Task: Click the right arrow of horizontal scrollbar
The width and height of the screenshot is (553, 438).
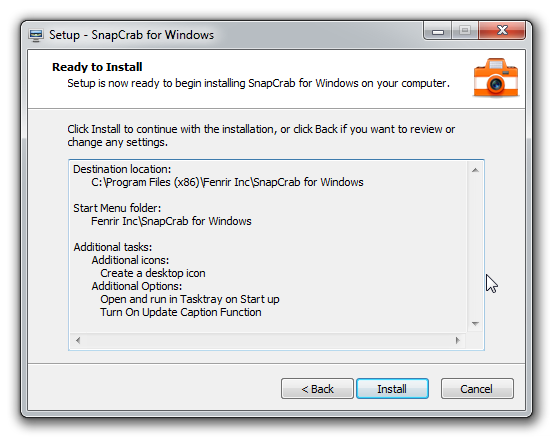Action: tap(457, 340)
